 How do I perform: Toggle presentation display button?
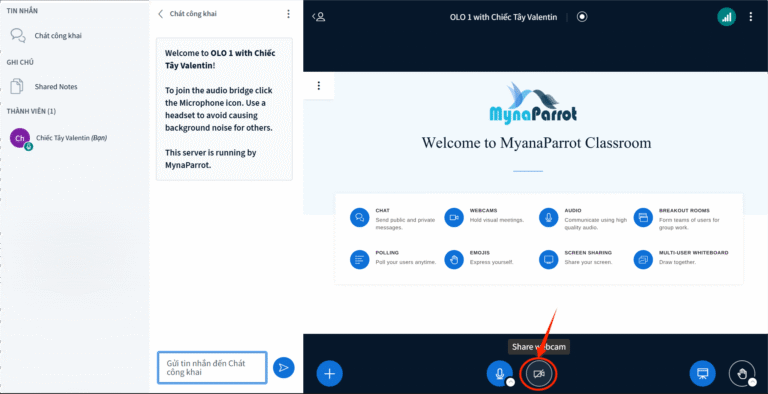click(702, 374)
